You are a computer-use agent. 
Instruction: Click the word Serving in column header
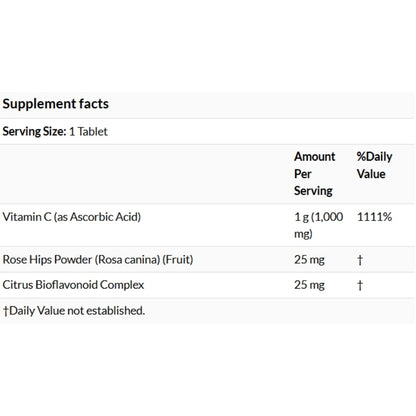tap(313, 191)
